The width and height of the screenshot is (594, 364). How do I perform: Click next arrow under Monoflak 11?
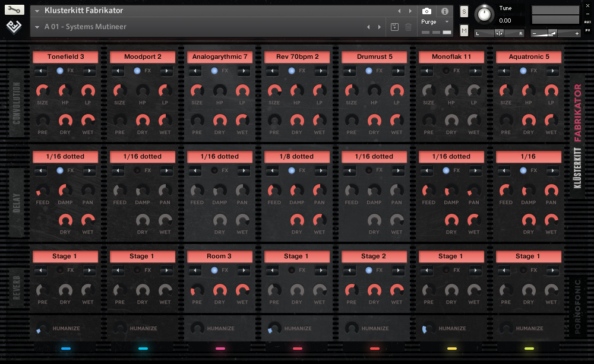tap(475, 71)
